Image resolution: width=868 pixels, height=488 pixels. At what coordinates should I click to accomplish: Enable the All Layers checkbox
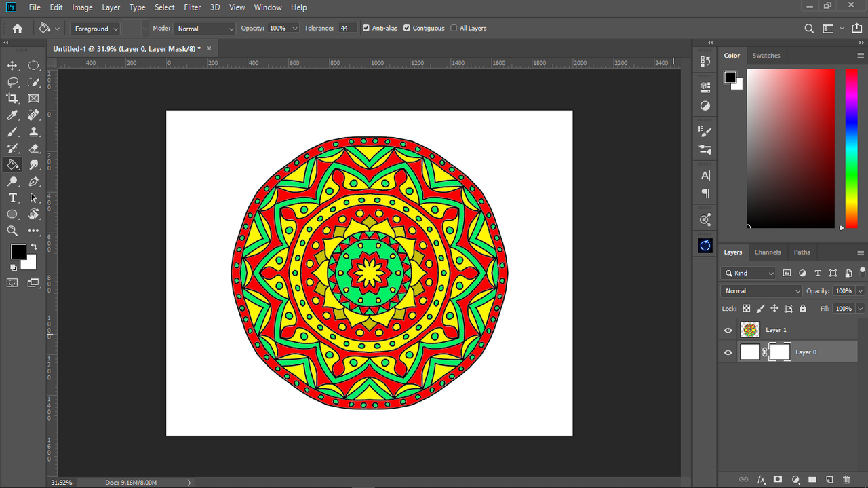(454, 29)
